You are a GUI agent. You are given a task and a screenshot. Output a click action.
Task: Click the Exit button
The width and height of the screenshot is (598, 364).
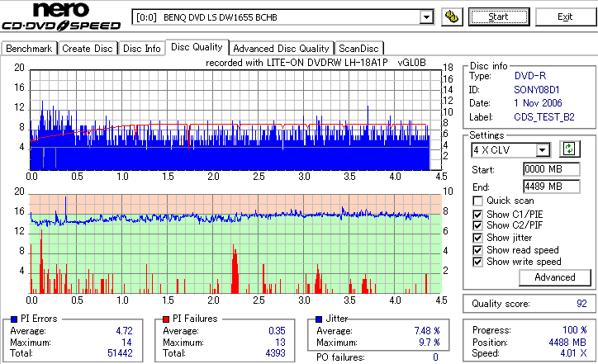click(565, 17)
